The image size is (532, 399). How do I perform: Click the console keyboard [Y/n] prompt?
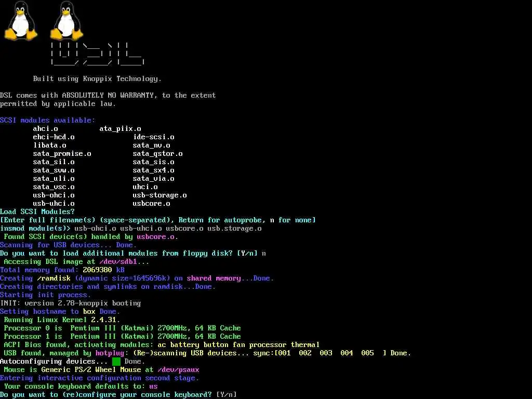118,395
